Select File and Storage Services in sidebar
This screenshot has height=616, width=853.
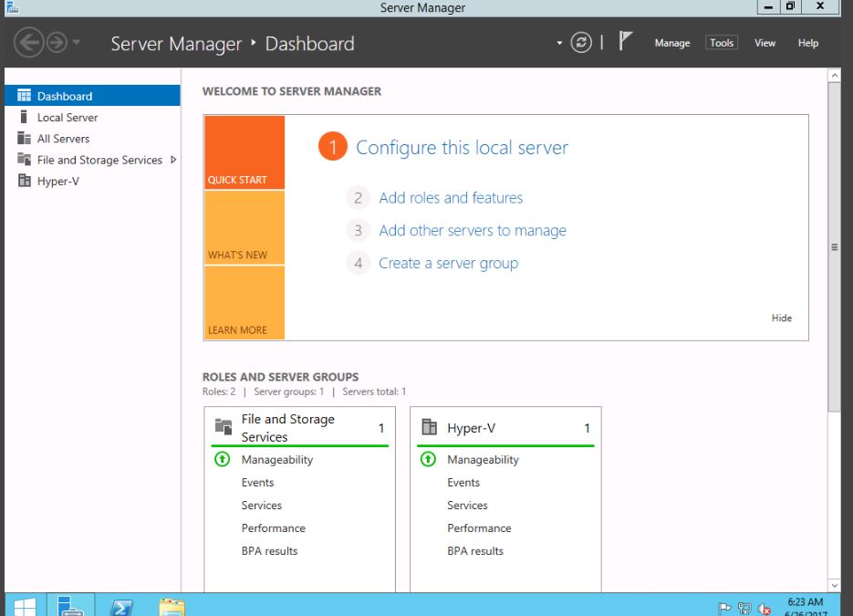pos(92,160)
